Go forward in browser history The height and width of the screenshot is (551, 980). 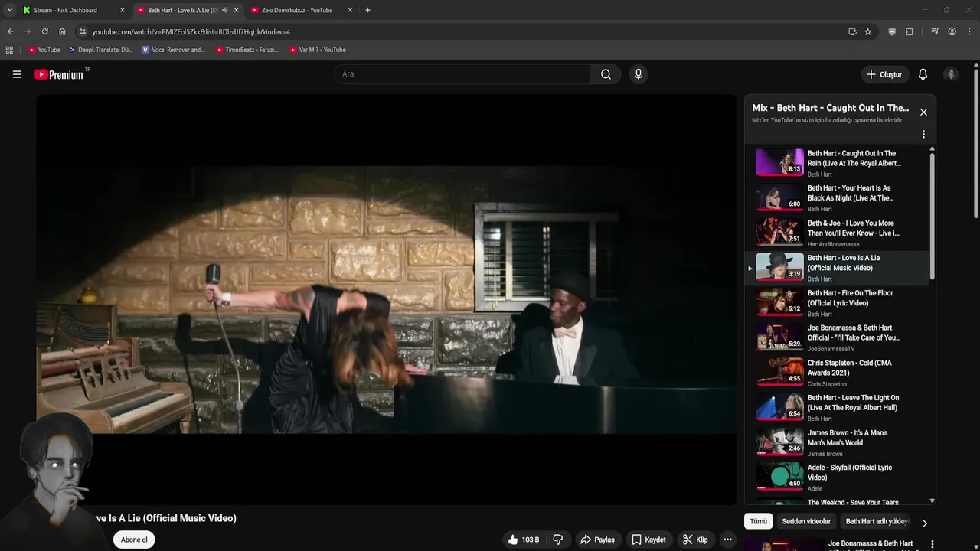pyautogui.click(x=28, y=31)
